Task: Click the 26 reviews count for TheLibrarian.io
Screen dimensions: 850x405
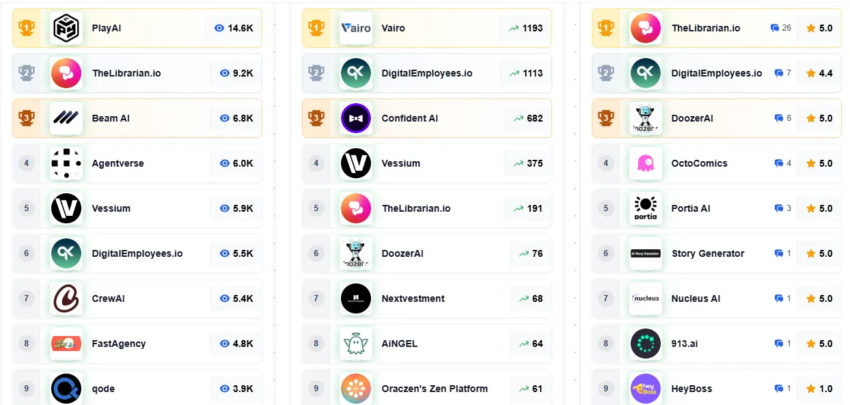Action: coord(781,28)
